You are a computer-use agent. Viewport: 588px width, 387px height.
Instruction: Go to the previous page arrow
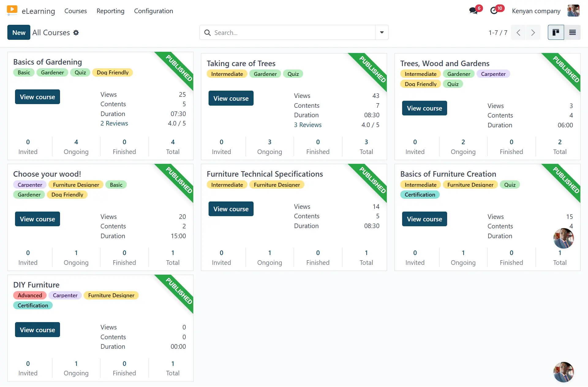click(x=518, y=32)
